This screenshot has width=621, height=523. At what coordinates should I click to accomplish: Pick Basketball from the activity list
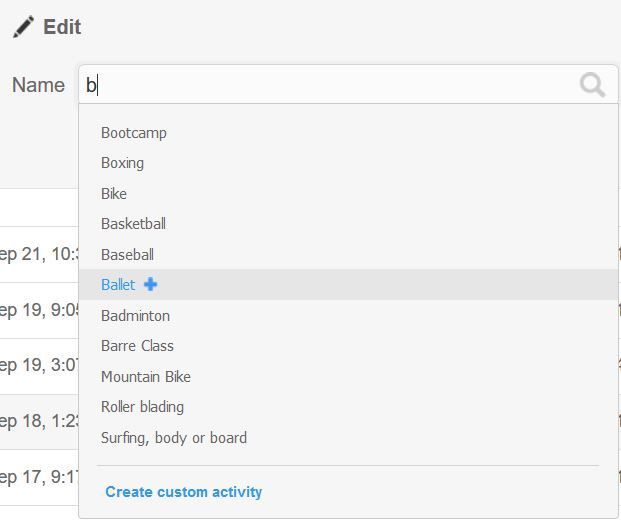coord(133,224)
